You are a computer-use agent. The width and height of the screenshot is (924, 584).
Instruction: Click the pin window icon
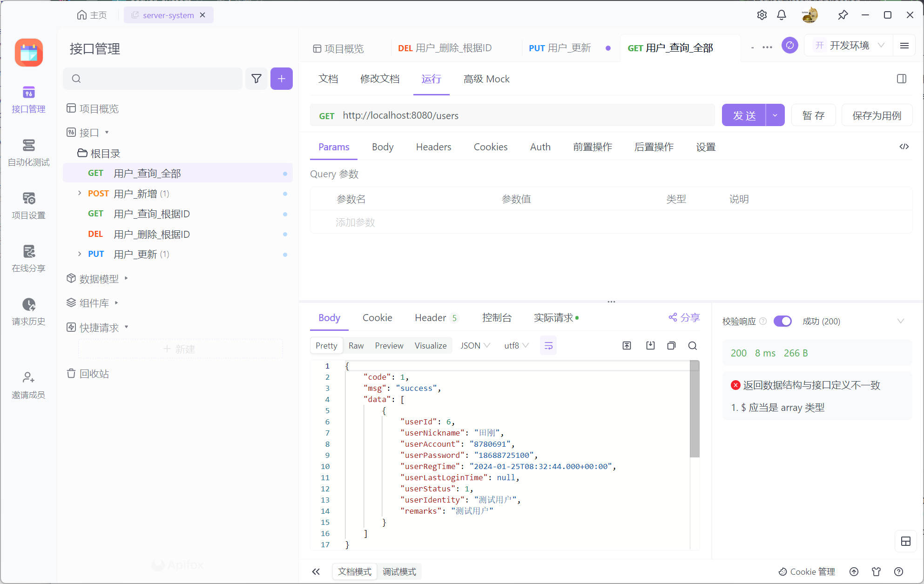tap(843, 15)
